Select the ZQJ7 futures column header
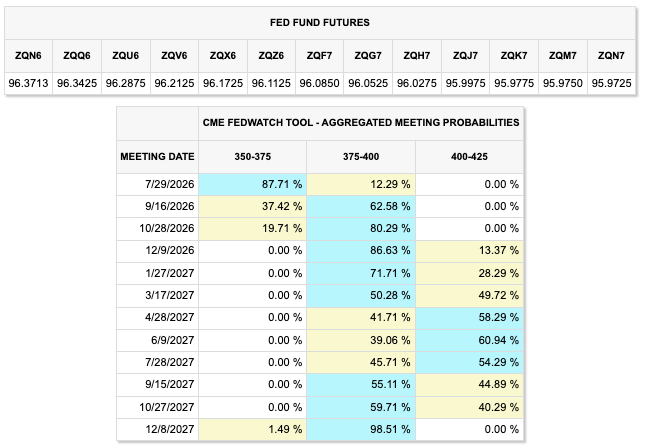This screenshot has width=647, height=448. (465, 56)
